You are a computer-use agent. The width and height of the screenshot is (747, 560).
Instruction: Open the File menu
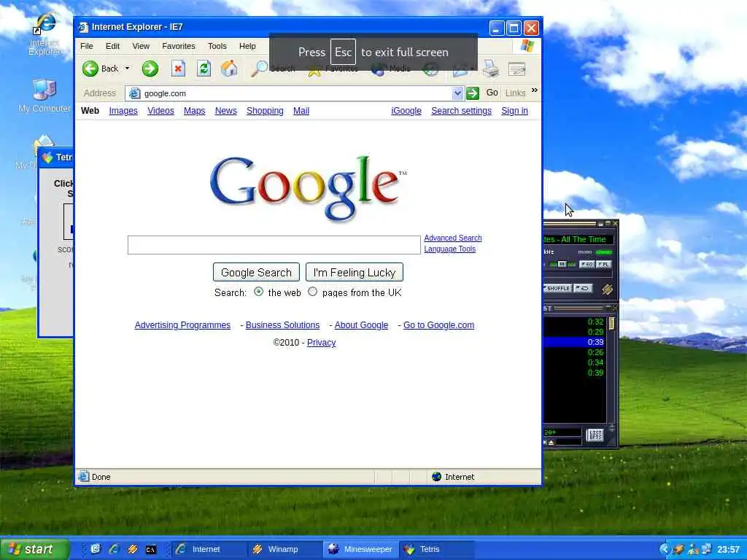coord(87,46)
